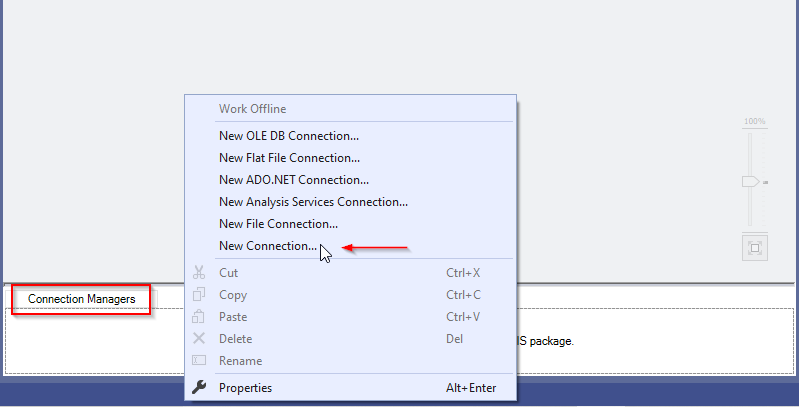799x407 pixels.
Task: Create a New File Connection
Action: point(278,224)
